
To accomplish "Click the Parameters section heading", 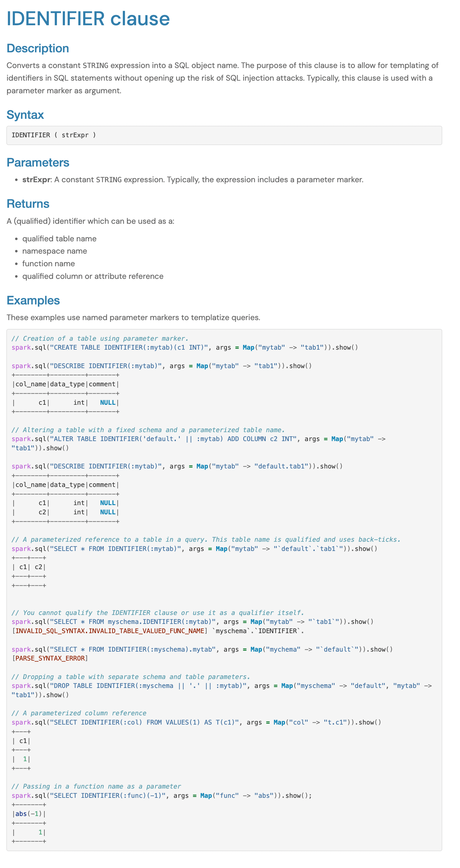I will point(38,163).
